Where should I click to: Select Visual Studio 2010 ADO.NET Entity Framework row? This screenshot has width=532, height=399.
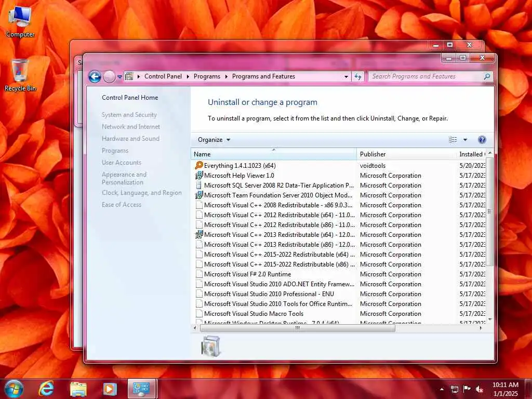point(340,284)
